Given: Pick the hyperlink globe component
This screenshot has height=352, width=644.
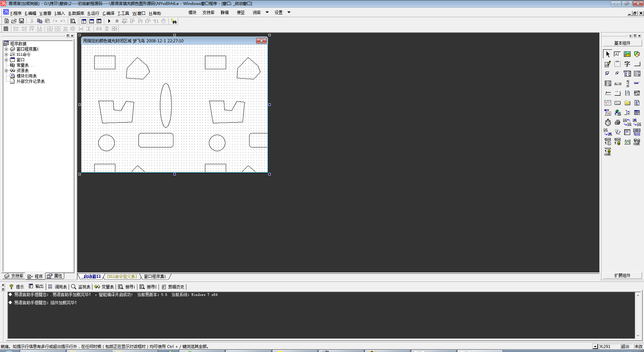Looking at the screenshot, I should point(617,113).
